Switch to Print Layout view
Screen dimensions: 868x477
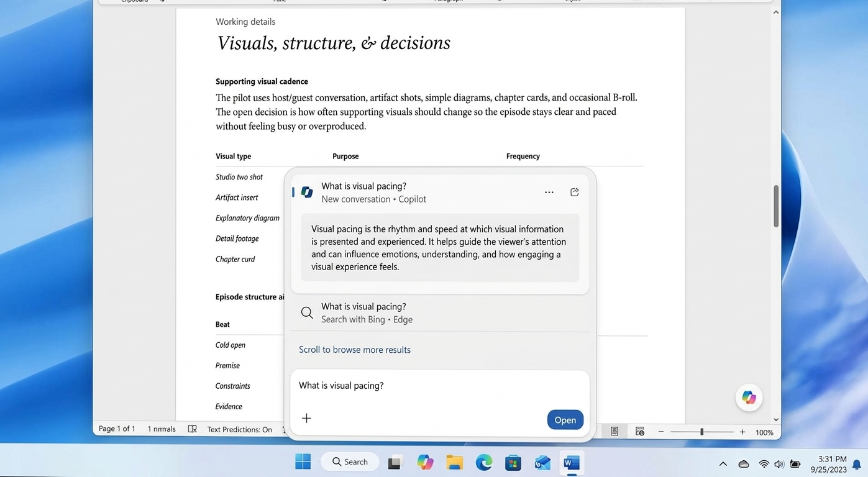(614, 432)
